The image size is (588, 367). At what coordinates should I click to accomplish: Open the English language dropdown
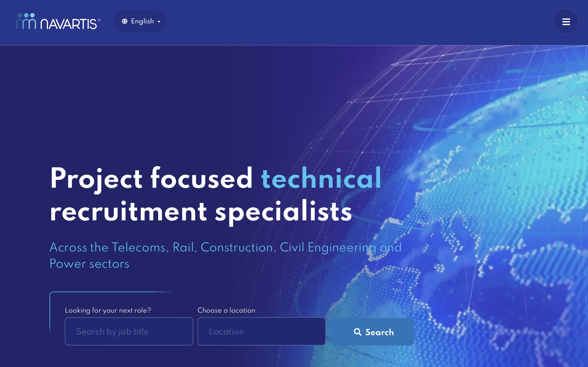[x=140, y=21]
